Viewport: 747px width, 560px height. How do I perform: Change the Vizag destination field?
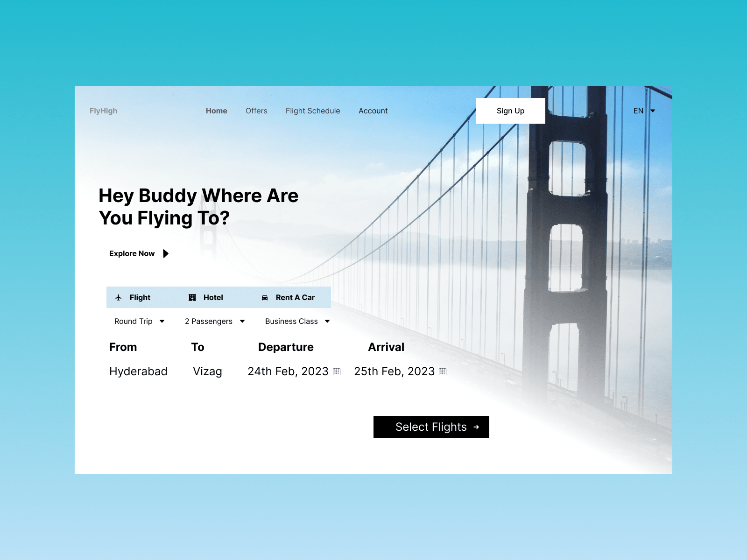[207, 371]
